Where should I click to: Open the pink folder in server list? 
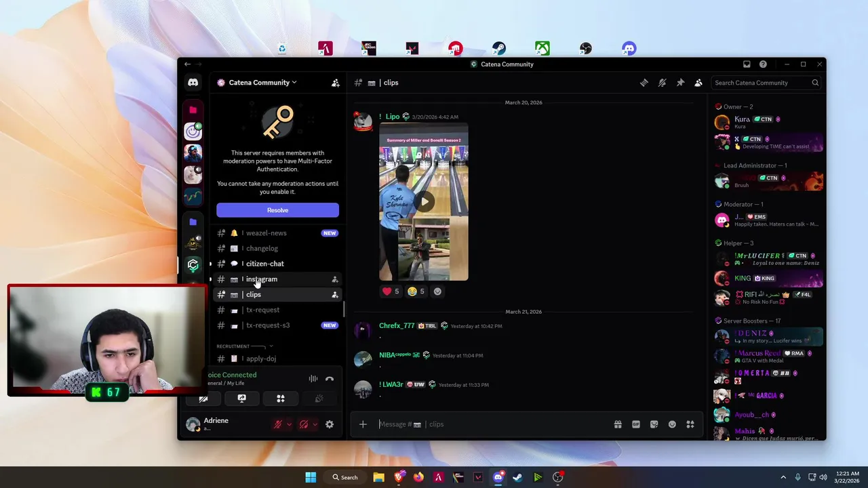pyautogui.click(x=193, y=110)
